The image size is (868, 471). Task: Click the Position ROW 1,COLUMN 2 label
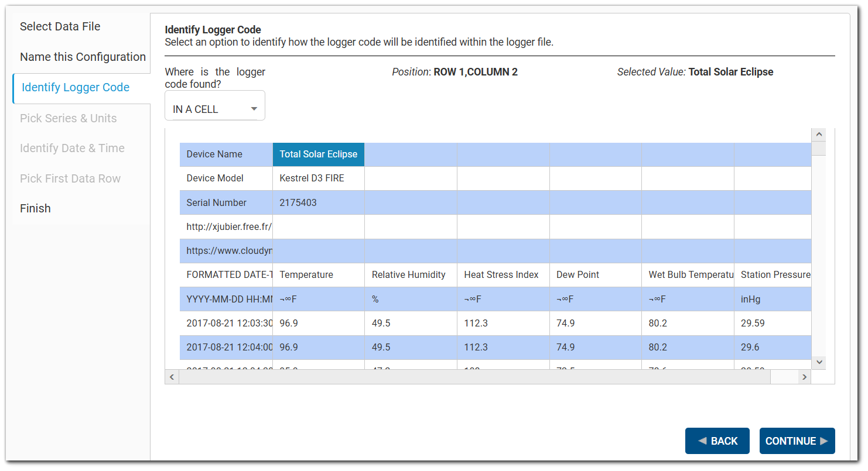pos(454,72)
